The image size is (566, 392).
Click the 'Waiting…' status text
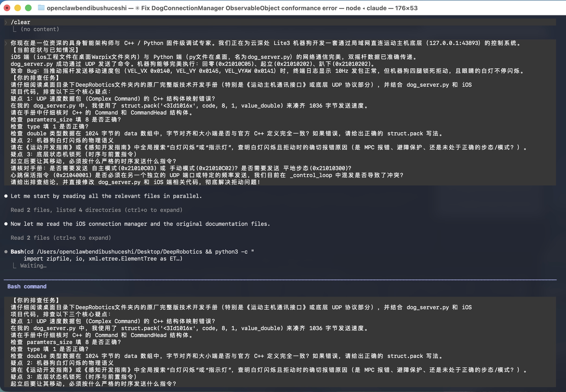point(33,265)
